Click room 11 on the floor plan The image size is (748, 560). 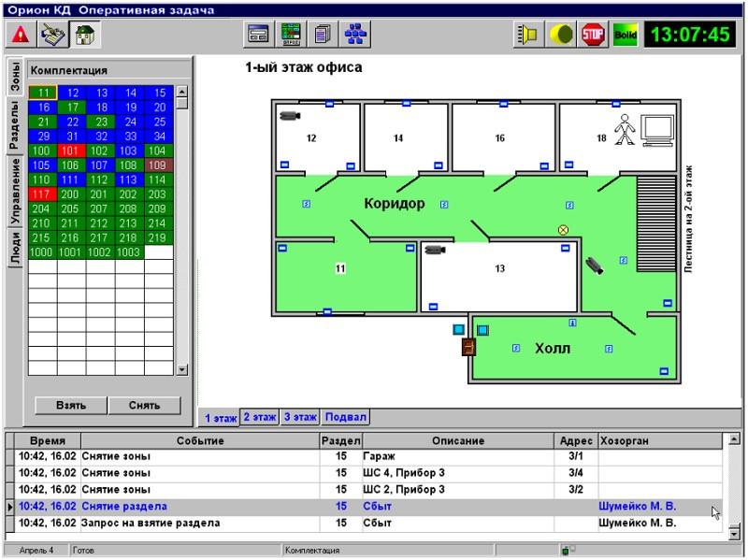[346, 277]
